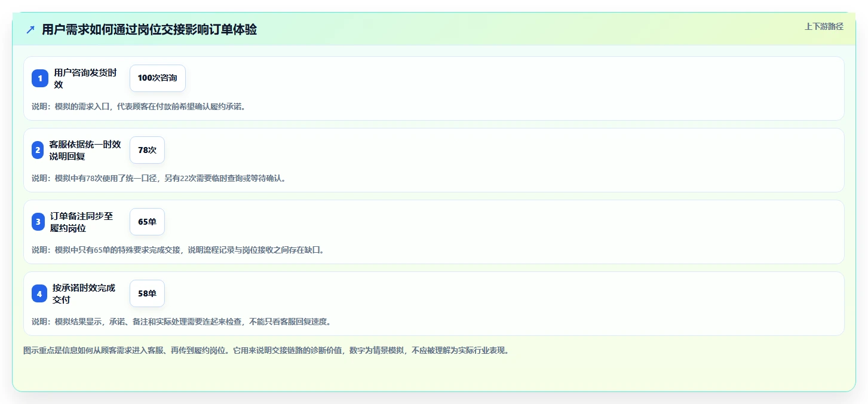This screenshot has height=404, width=868.
Task: Click the step label 客服依据统一时效说明回复
Action: tap(85, 150)
